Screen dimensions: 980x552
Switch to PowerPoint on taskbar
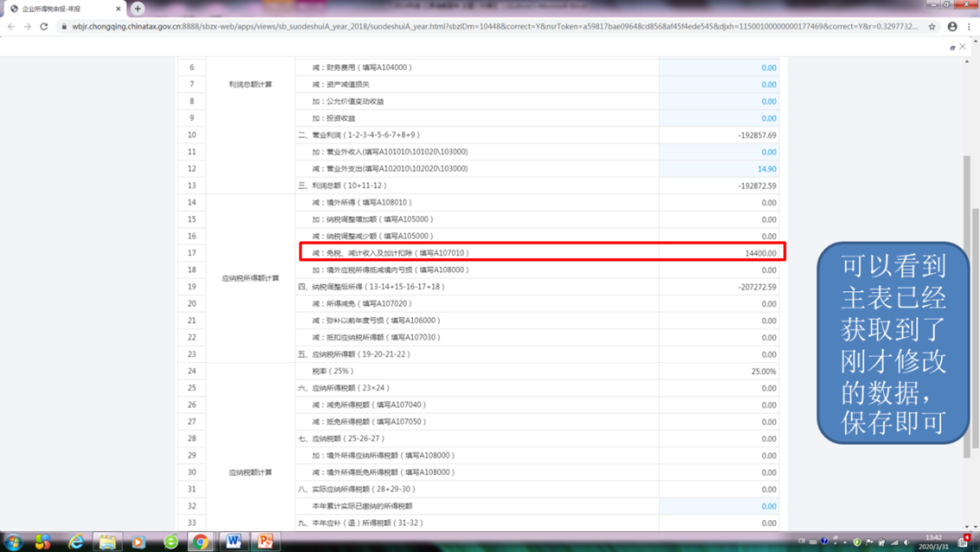[265, 541]
